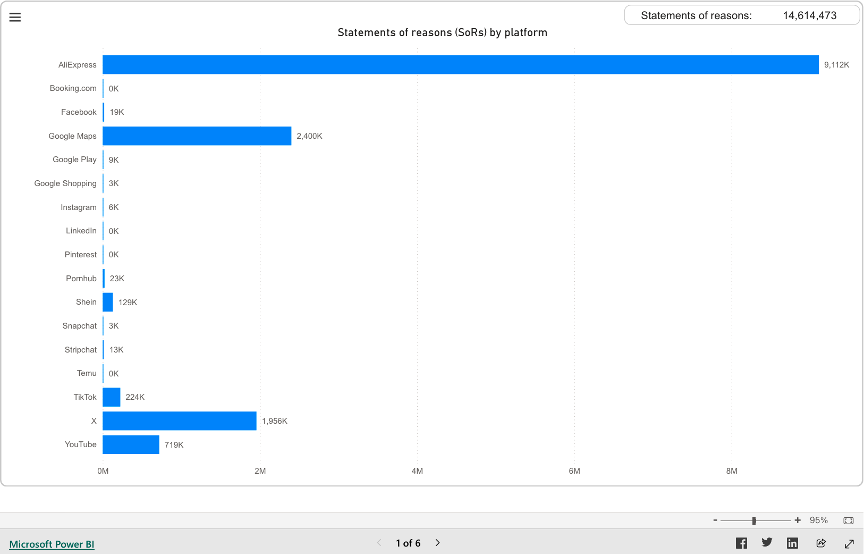Screen dimensions: 864x554
Task: Click the X platform bar
Action: tap(180, 421)
